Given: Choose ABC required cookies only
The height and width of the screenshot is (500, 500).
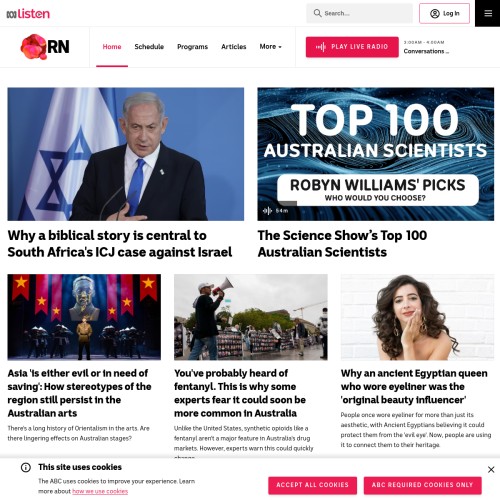Looking at the screenshot, I should [x=422, y=485].
